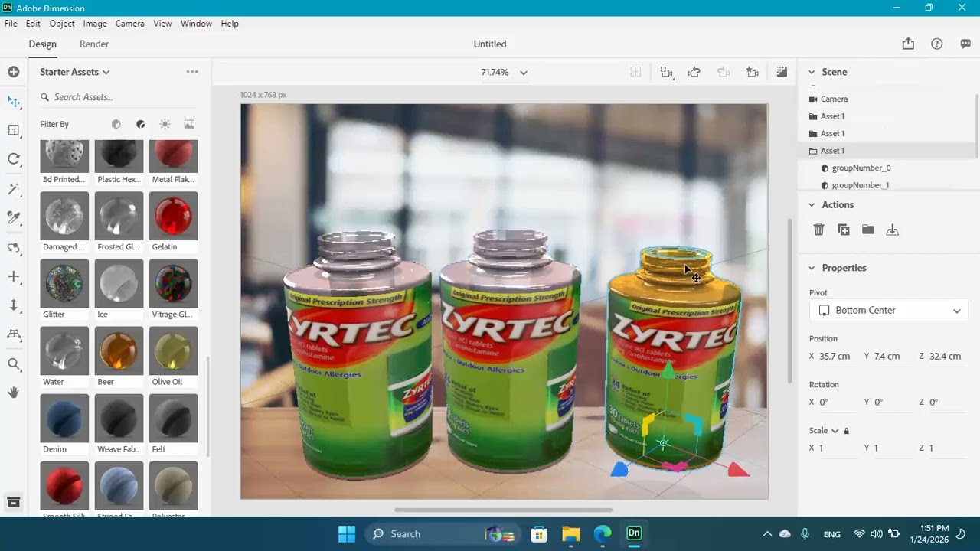
Task: Open the Window menu
Action: coord(196,24)
